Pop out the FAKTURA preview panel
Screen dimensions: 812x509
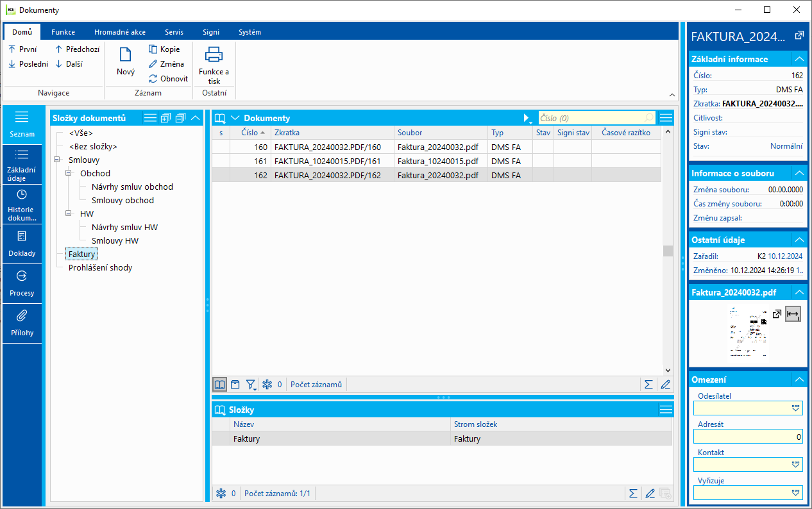point(799,35)
